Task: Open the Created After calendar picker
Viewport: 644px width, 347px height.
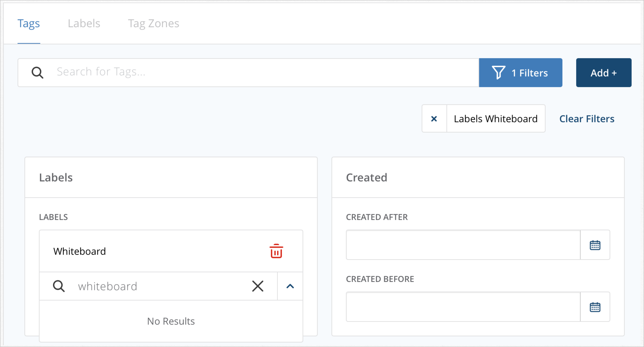Action: pyautogui.click(x=595, y=245)
